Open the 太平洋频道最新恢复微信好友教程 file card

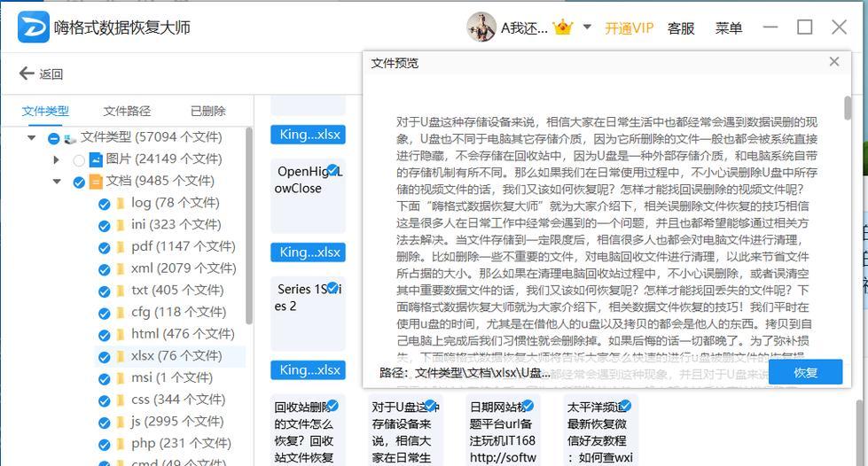point(600,431)
